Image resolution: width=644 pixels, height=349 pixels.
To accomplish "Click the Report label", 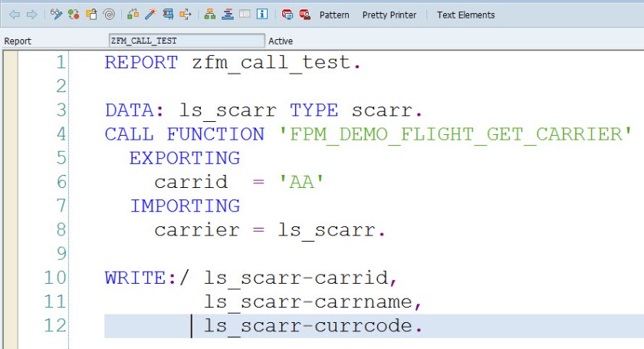I will [18, 41].
